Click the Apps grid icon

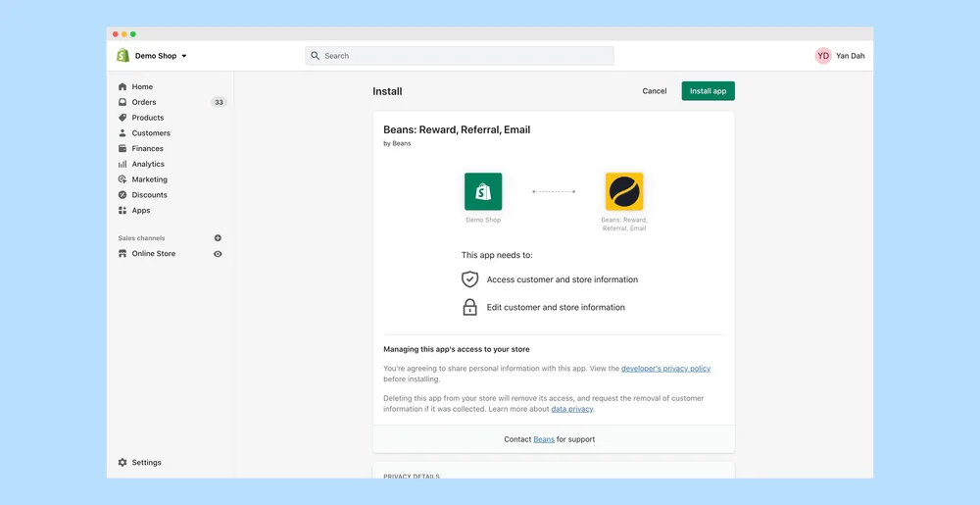(122, 211)
